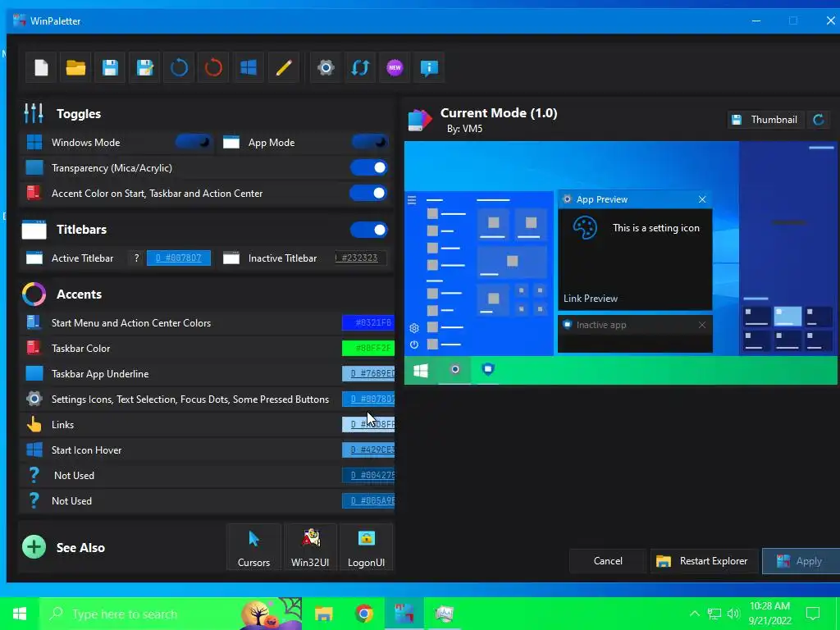Image resolution: width=840 pixels, height=630 pixels.
Task: Click the taskbar clock showing 10:28 AM
Action: pyautogui.click(x=769, y=614)
